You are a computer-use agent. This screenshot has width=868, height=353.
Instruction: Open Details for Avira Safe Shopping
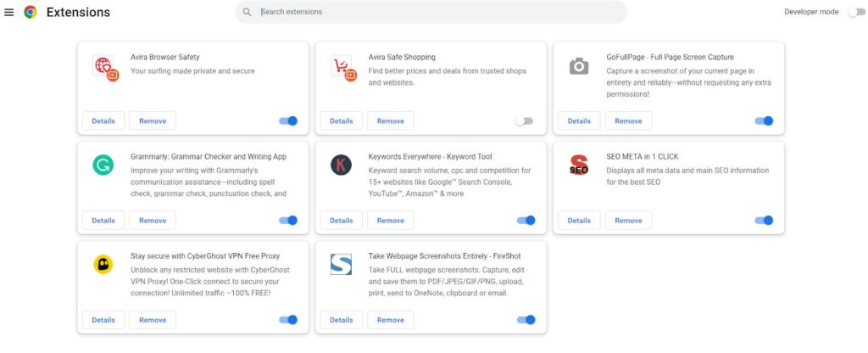[x=342, y=120]
